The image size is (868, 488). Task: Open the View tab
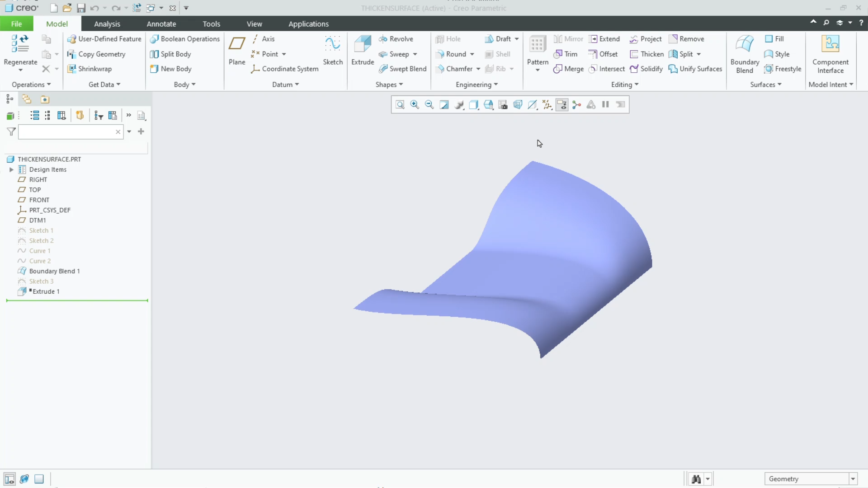click(254, 24)
